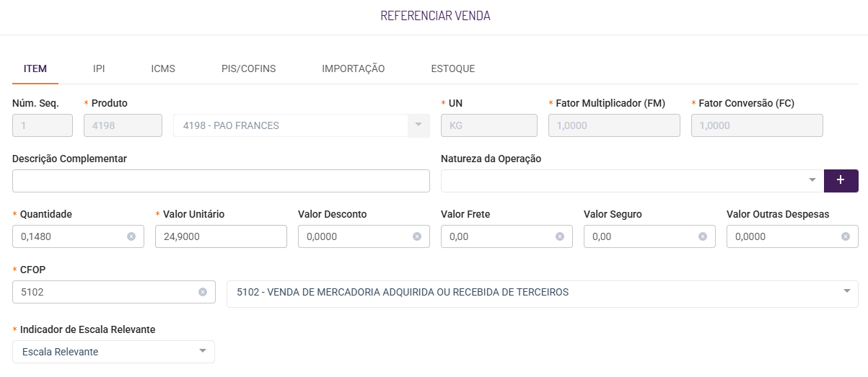
Task: Clear the Quantidade field with its x icon
Action: [131, 236]
